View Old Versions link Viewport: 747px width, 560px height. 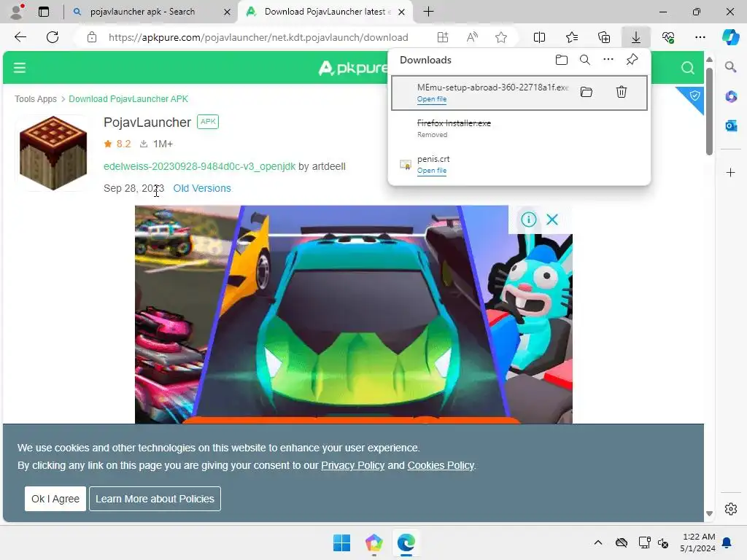pyautogui.click(x=202, y=188)
